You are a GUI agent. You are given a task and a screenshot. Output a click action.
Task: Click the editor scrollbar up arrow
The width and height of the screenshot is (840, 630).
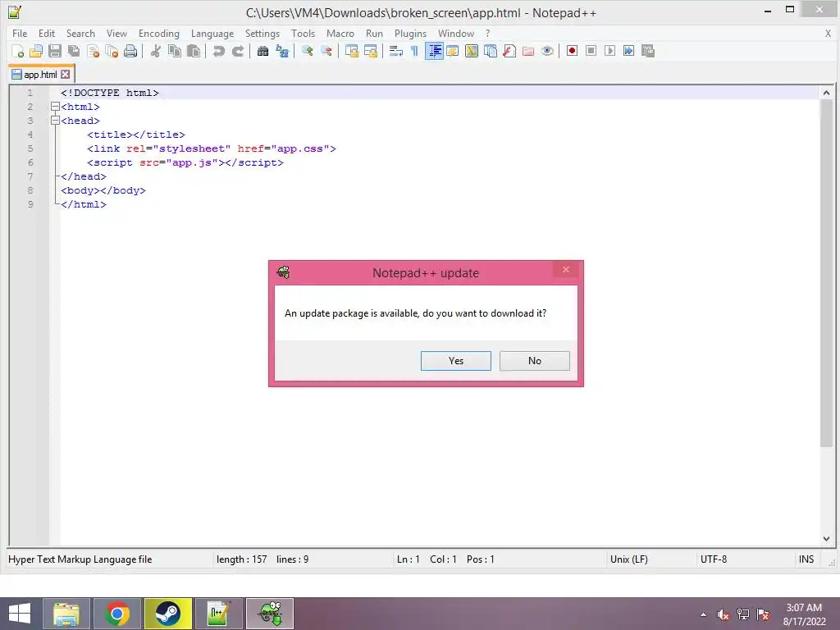[x=826, y=93]
